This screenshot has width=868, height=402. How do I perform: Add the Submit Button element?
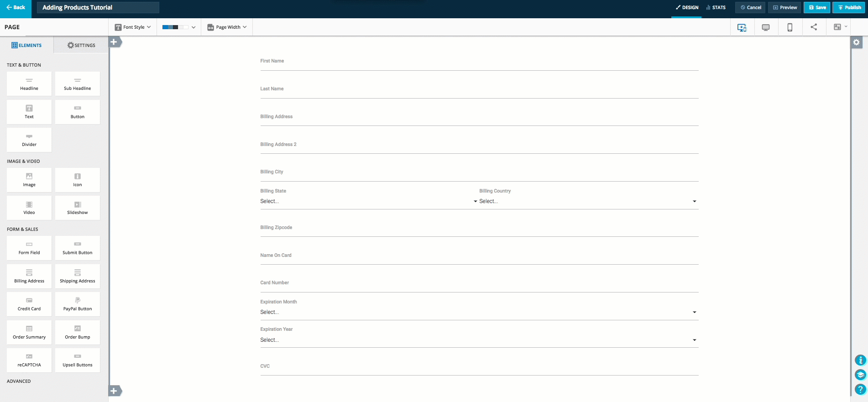[x=78, y=248]
